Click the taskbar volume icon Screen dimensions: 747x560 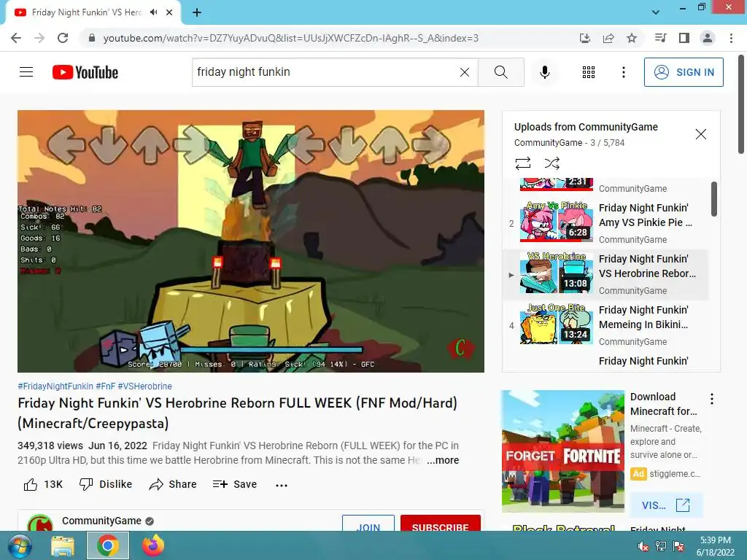click(643, 546)
